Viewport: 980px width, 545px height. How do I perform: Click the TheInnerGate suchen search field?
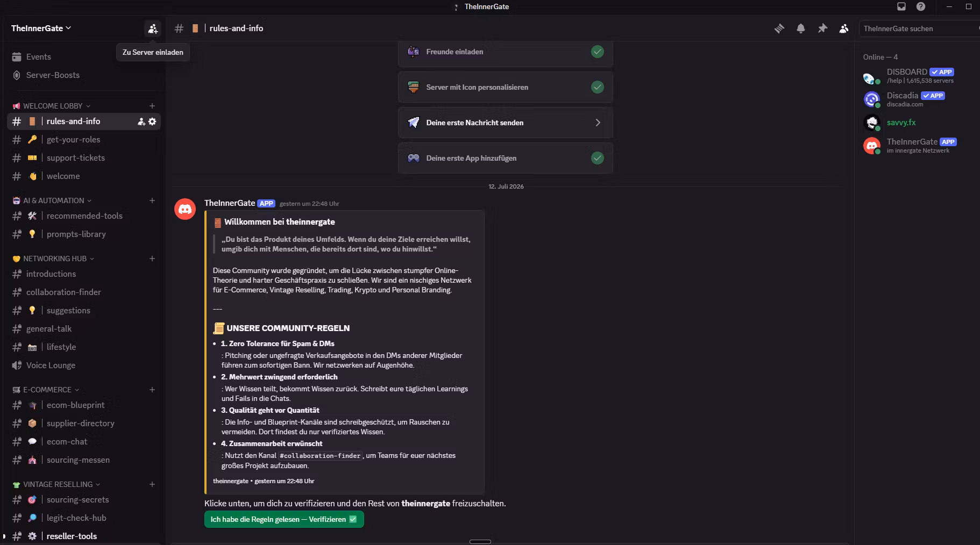click(x=919, y=28)
